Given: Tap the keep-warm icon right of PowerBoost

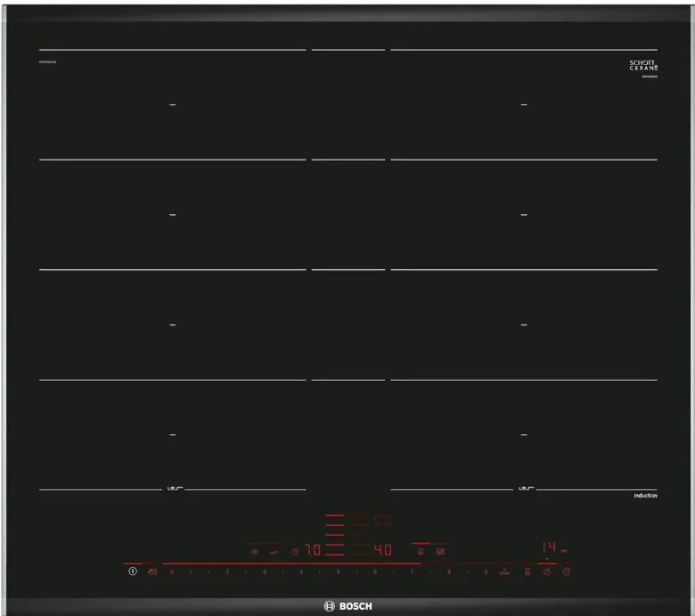Looking at the screenshot, I should coord(527,571).
